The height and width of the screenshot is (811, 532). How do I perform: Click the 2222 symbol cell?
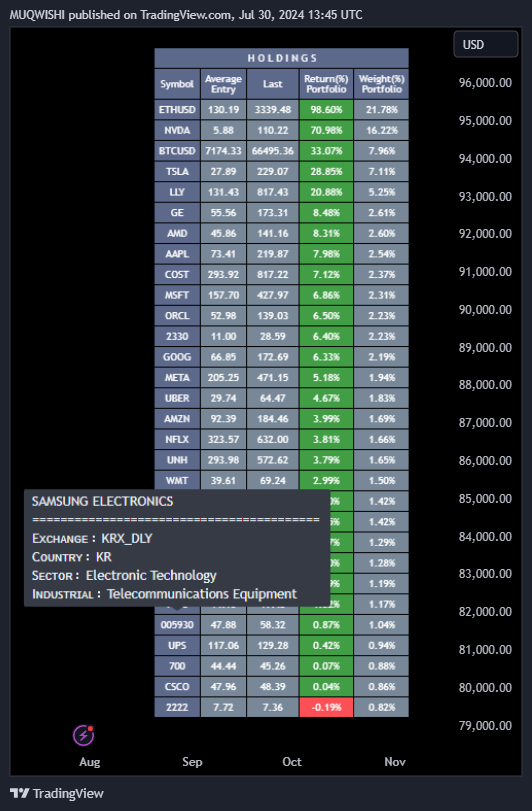pos(177,707)
